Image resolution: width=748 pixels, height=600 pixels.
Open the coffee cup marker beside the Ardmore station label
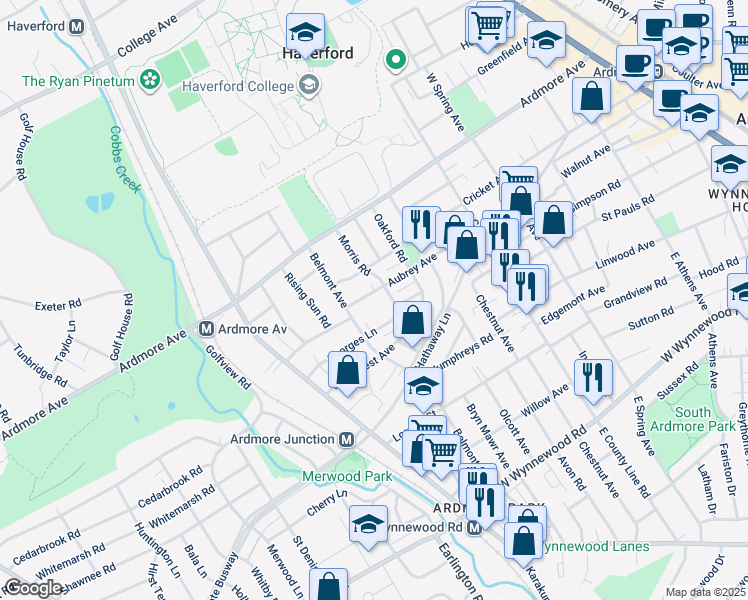pyautogui.click(x=635, y=64)
